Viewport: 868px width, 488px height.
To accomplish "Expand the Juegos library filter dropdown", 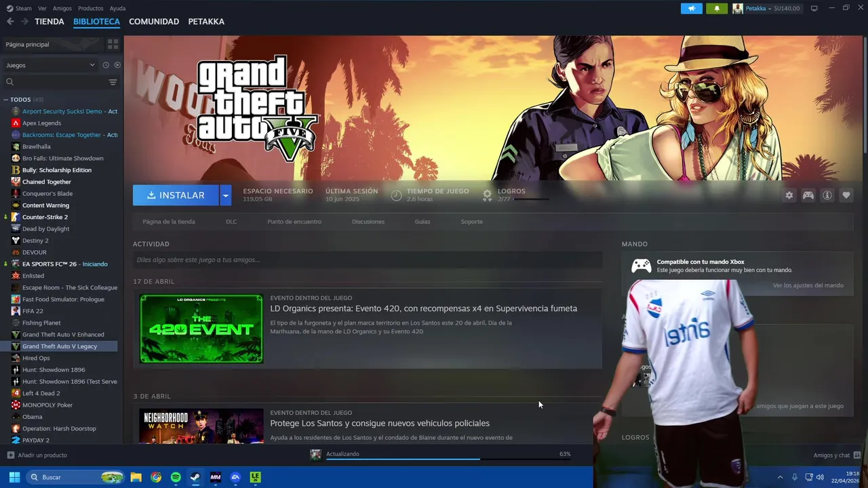I will coord(51,65).
